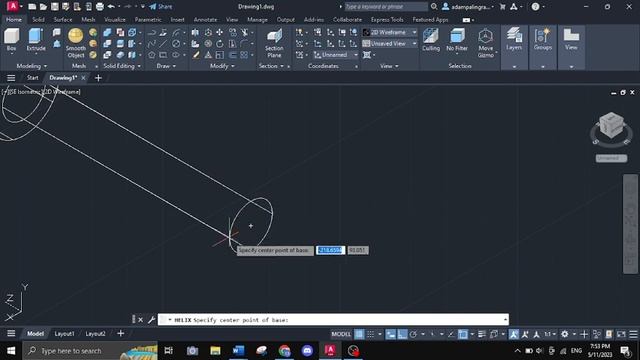
Task: Select the Line draw tool
Action: 163,44
